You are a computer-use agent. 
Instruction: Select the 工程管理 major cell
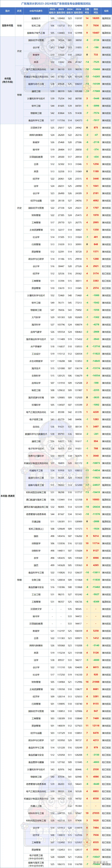(36, 601)
